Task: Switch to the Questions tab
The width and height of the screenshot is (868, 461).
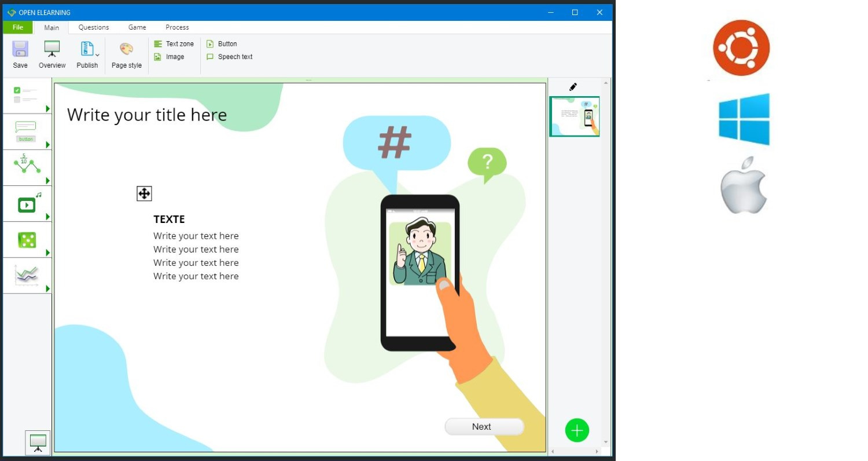Action: pyautogui.click(x=94, y=27)
